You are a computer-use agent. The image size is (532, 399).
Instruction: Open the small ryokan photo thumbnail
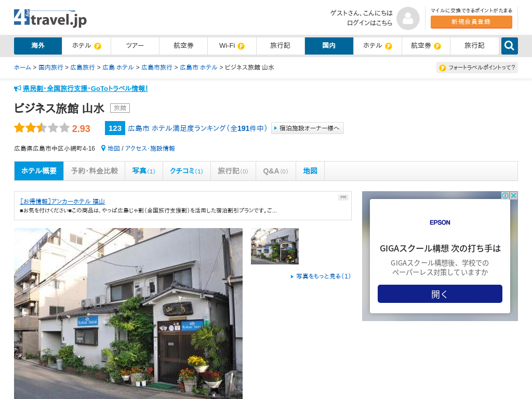[275, 246]
